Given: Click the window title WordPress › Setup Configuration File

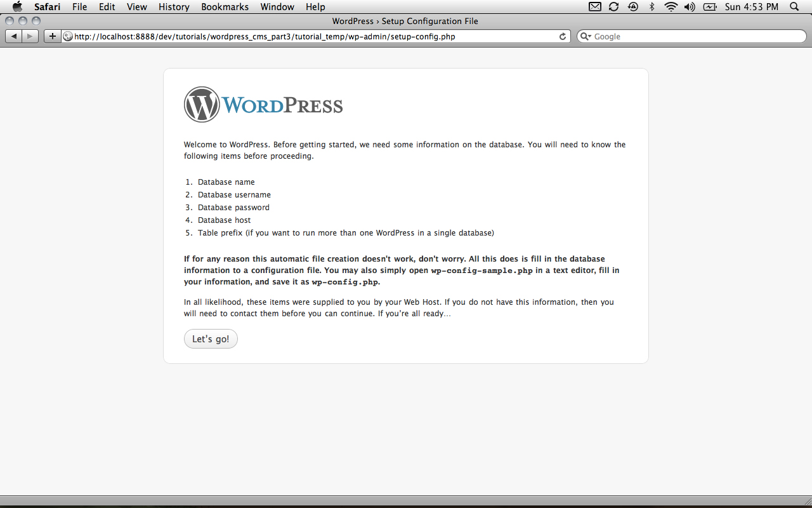Looking at the screenshot, I should click(x=405, y=21).
